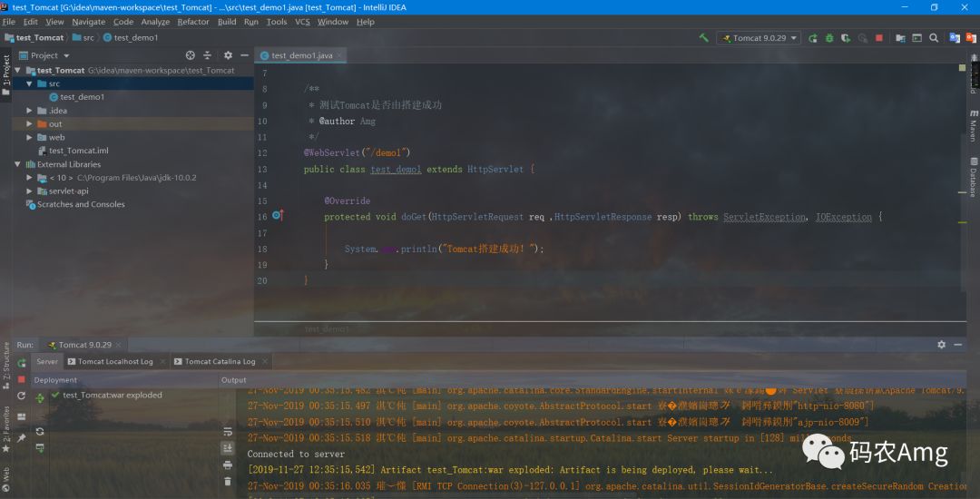Open the VCS menu
980x499 pixels.
pyautogui.click(x=302, y=22)
